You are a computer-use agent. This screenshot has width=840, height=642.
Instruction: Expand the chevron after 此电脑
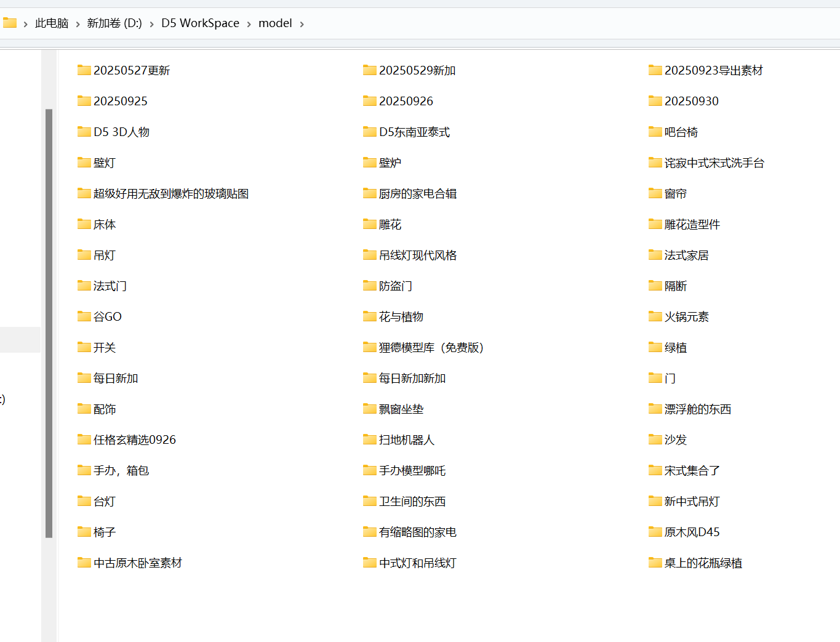coord(78,24)
